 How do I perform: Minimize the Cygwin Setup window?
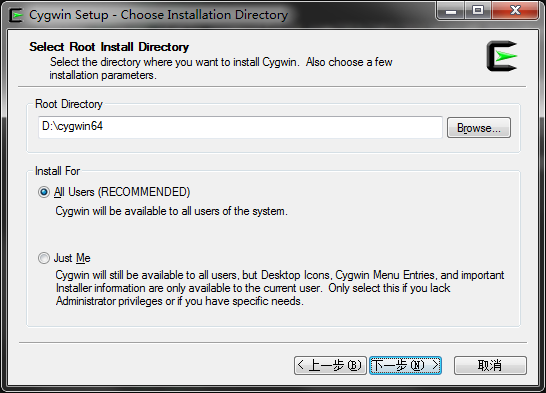point(451,11)
